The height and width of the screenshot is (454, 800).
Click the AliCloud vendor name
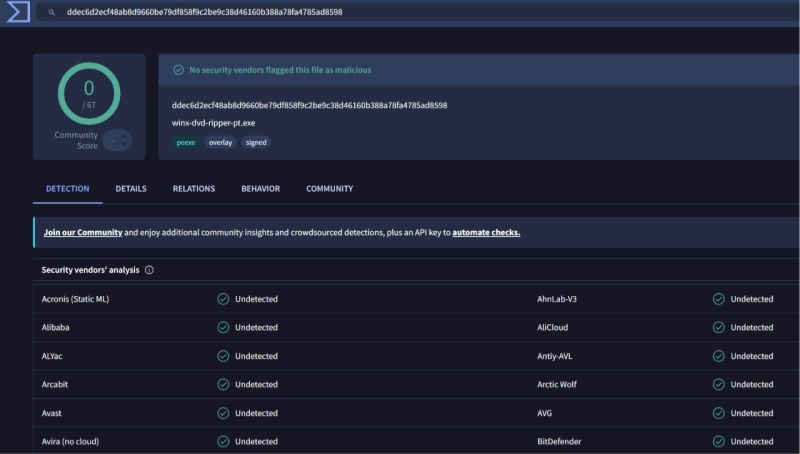tap(553, 327)
